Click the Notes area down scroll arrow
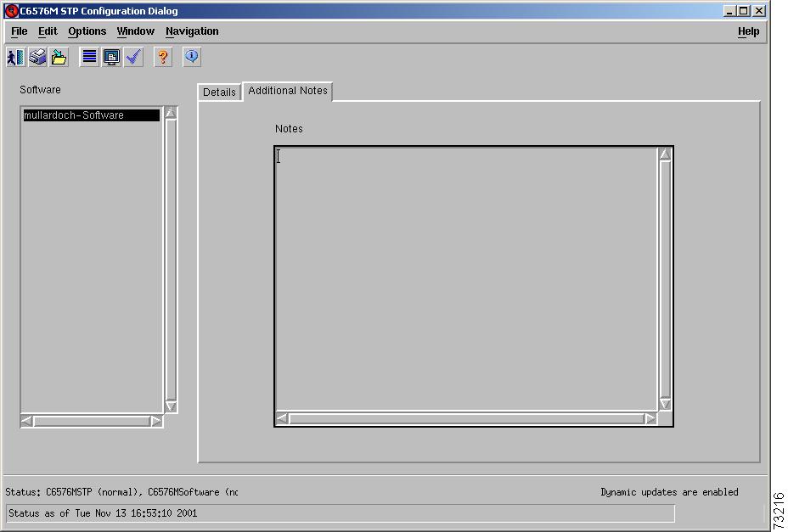The image size is (788, 532). (x=666, y=403)
